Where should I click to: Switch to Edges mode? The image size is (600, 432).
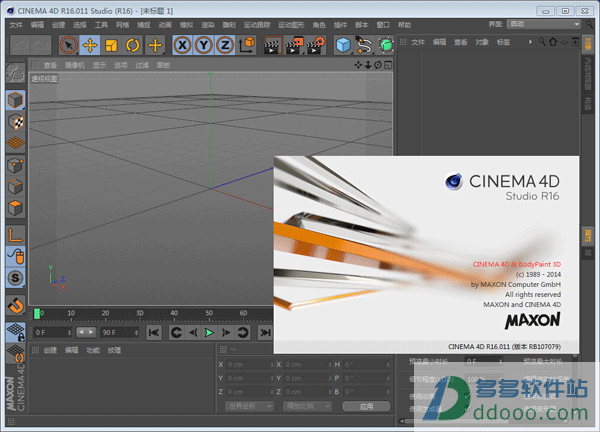point(15,187)
